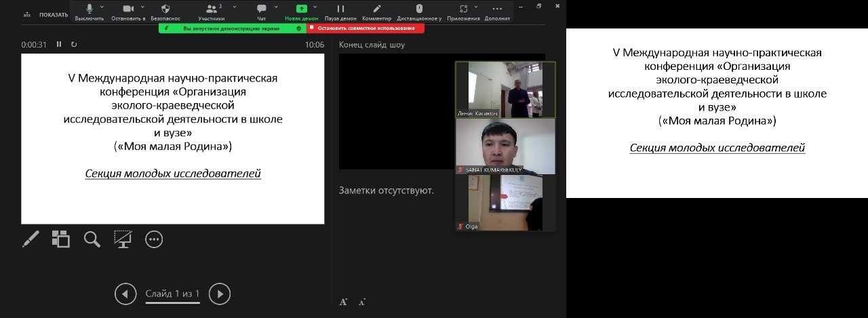Open more slideshow options ellipsis
The image size is (868, 318).
[154, 239]
